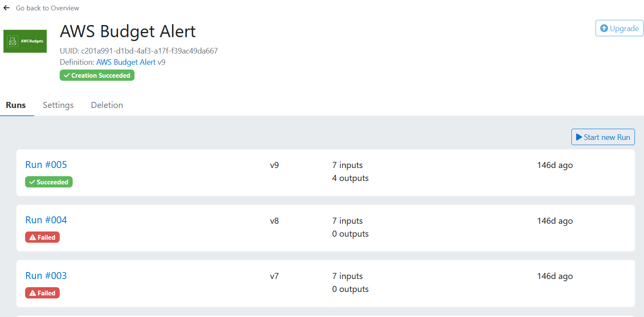Open Run #003 details
The image size is (644, 317).
tap(46, 276)
